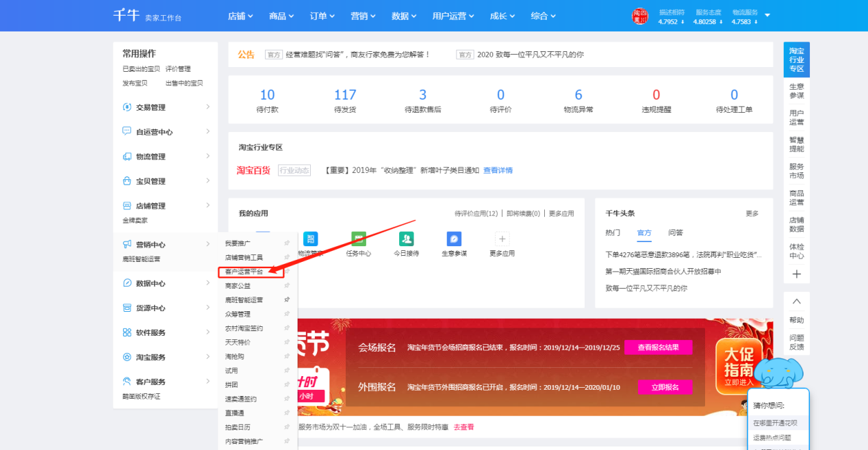Open the 订单 dropdown in the top navigation
The image size is (868, 450).
(322, 16)
